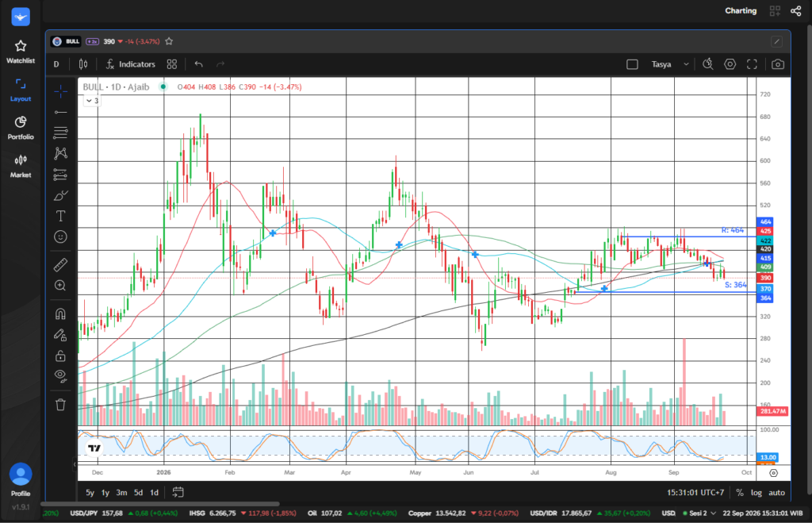Click the BULL · 1D · Ajaib chart title
This screenshot has height=523, width=812.
(116, 87)
